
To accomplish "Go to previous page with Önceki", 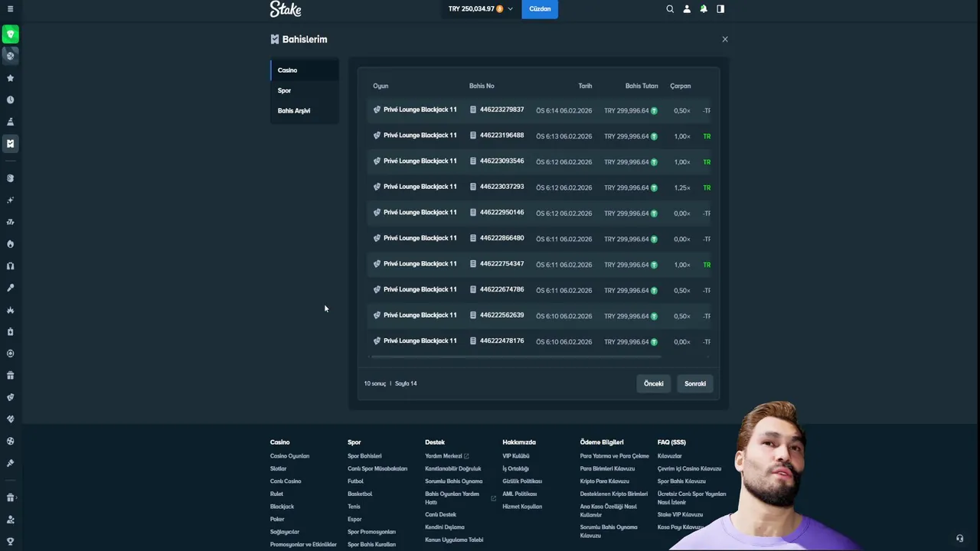I will coord(654,383).
